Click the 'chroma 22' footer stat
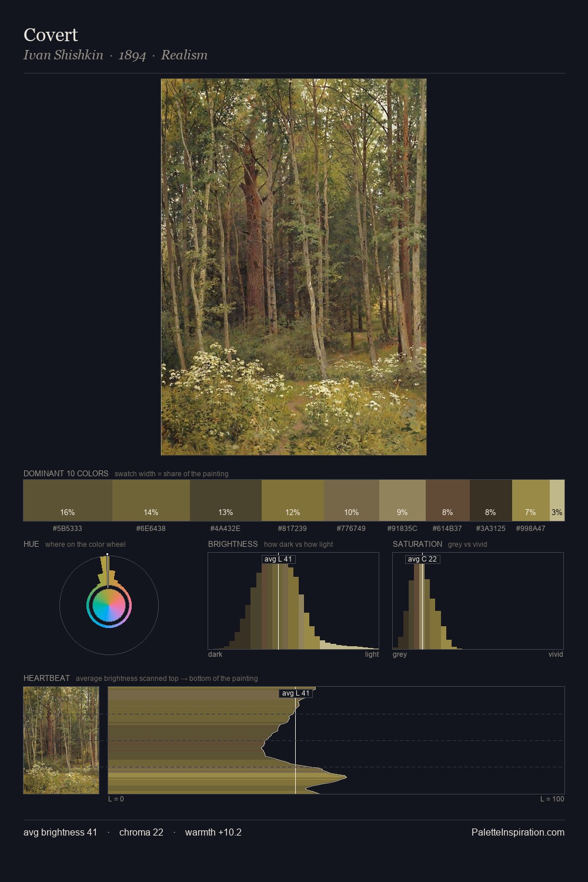Screen dimensions: 588x882 click(141, 832)
